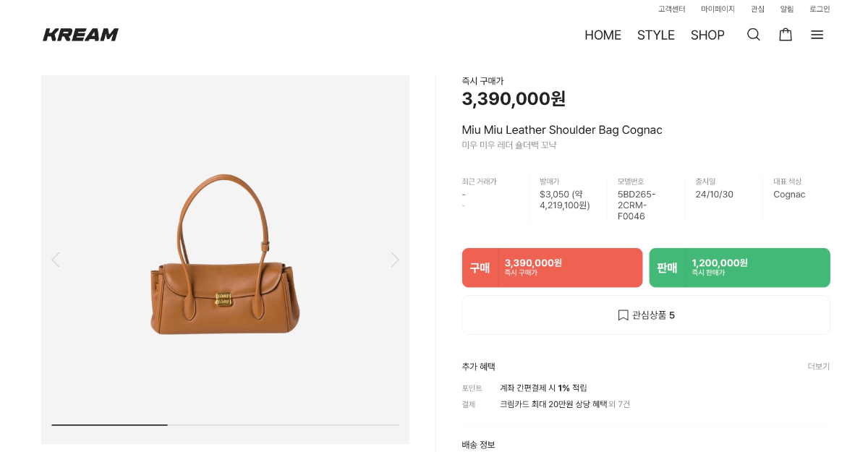
Task: Open the 알림 notifications link
Action: tap(786, 9)
